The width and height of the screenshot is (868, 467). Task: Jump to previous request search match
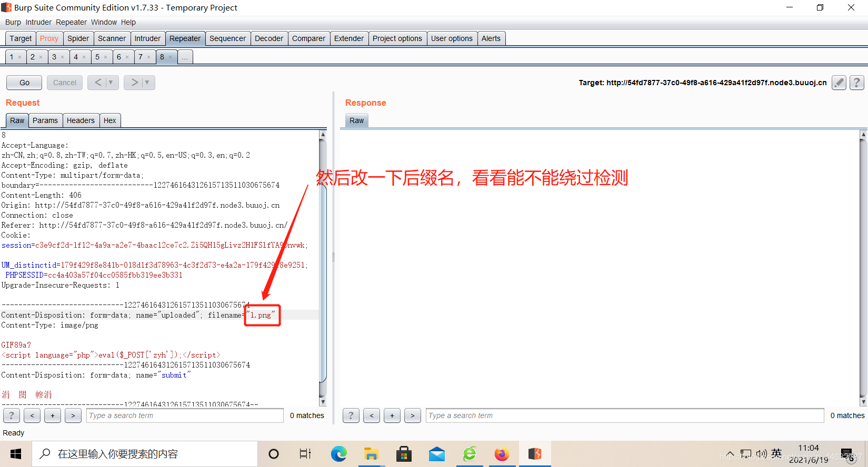[x=32, y=415]
